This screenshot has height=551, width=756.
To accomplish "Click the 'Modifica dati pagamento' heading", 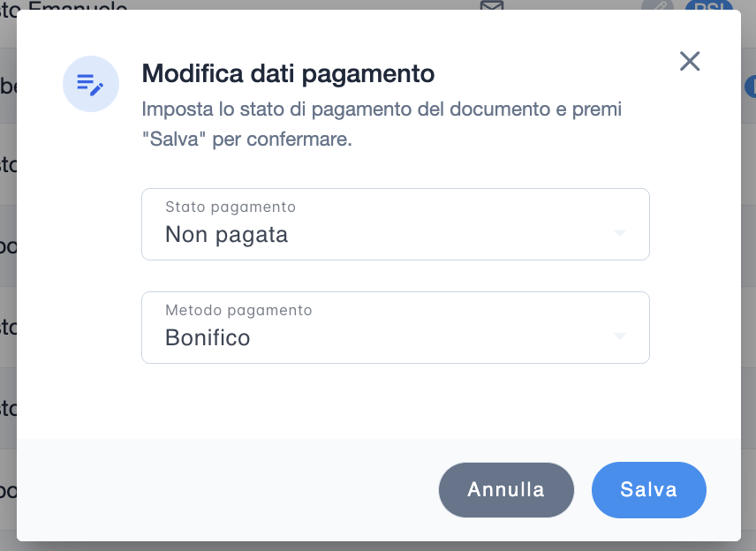I will click(x=288, y=73).
